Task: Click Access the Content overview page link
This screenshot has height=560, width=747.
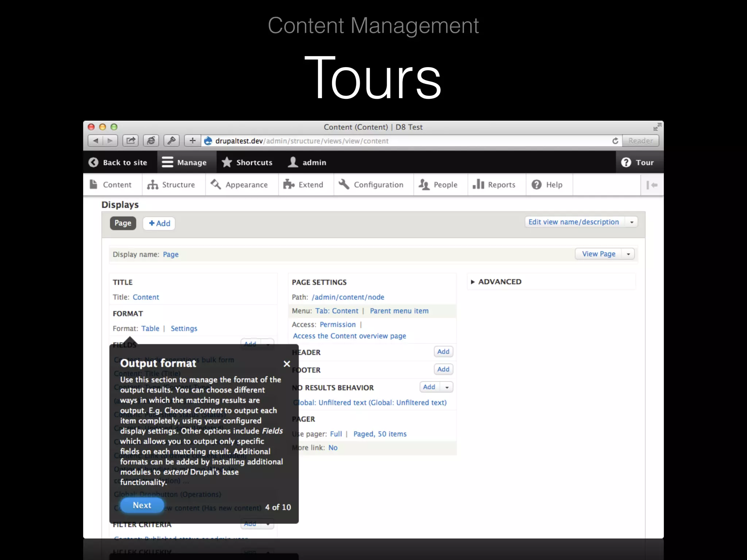Action: click(349, 336)
